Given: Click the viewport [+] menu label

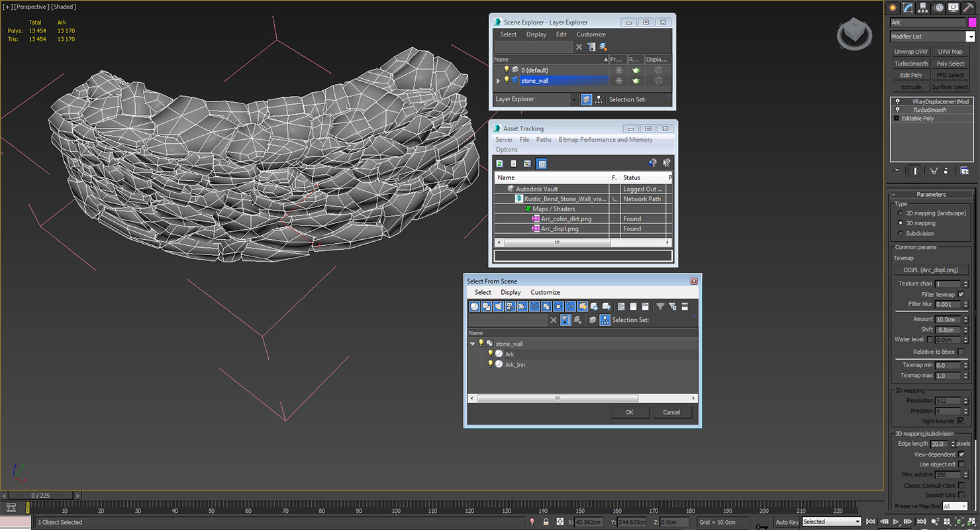Looking at the screenshot, I should pos(8,7).
